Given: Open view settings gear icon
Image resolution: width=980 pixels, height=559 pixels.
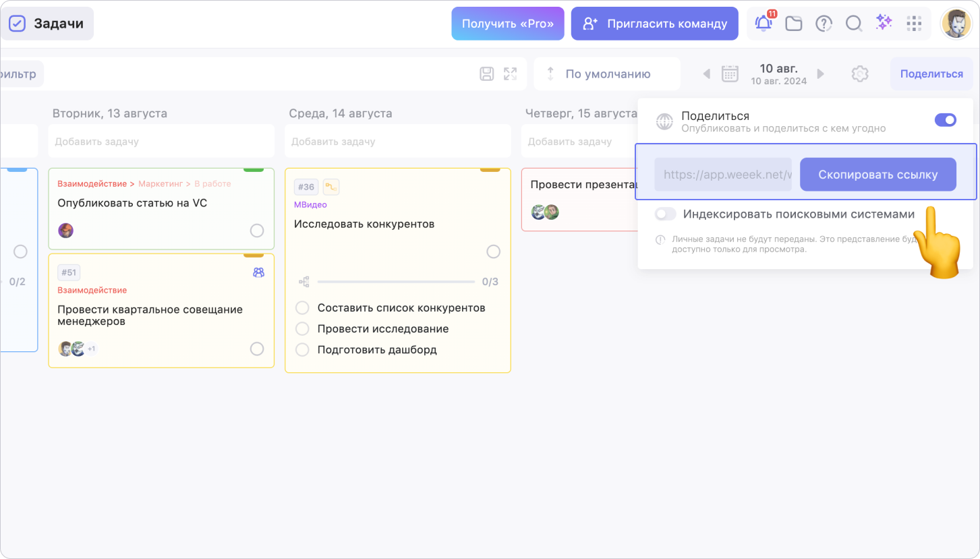Looking at the screenshot, I should click(859, 74).
